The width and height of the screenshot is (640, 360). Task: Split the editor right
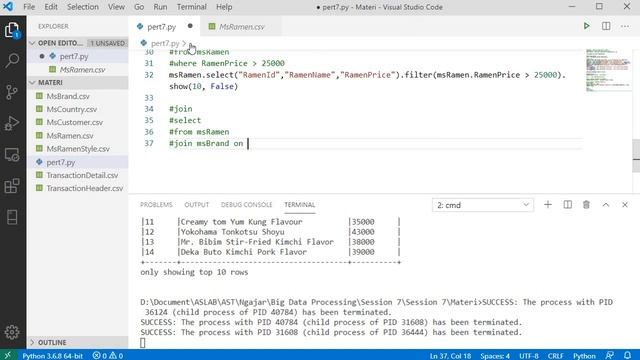tap(606, 26)
